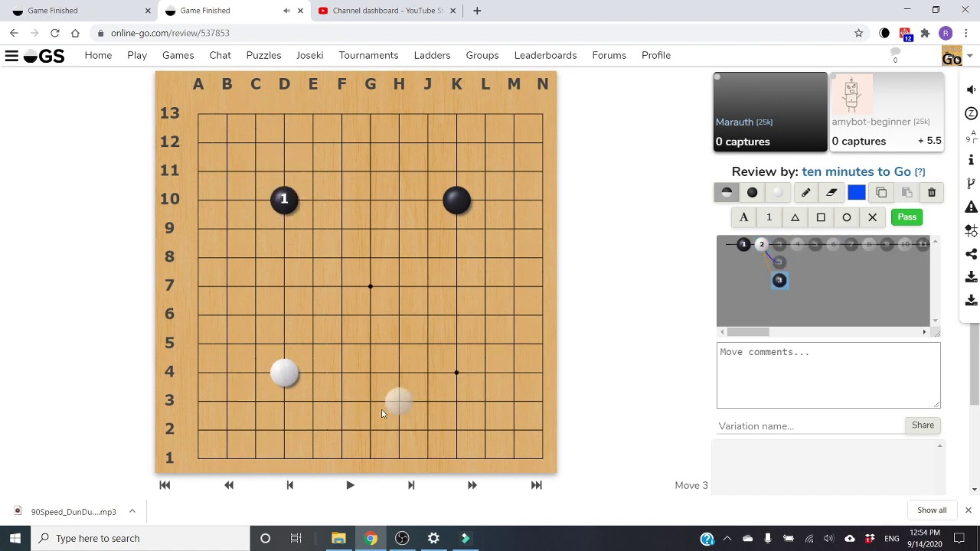Screen dimensions: 980x551
Task: Start auto-play of moves
Action: pyautogui.click(x=350, y=485)
